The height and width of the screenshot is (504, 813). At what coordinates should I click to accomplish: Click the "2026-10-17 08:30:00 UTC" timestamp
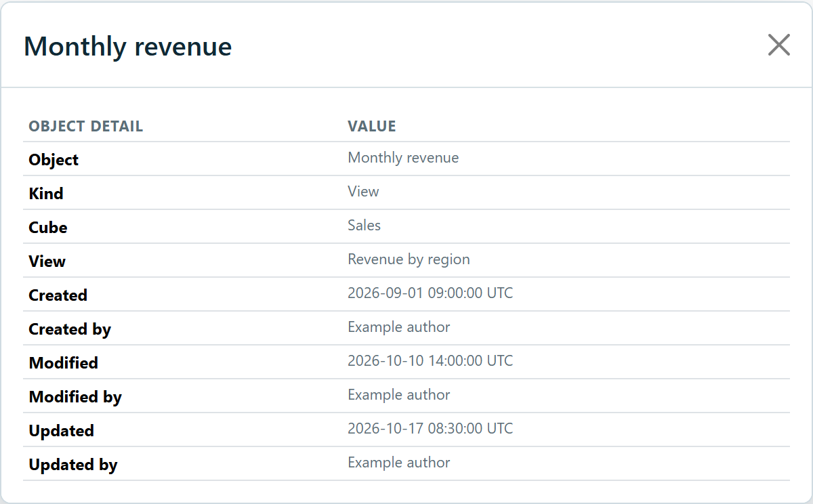tap(430, 429)
